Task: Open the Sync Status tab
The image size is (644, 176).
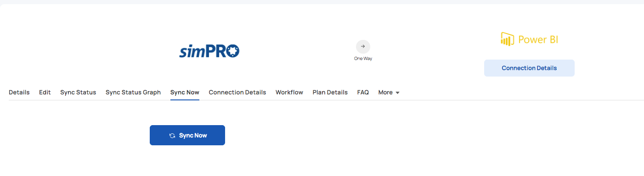Action: click(x=78, y=92)
